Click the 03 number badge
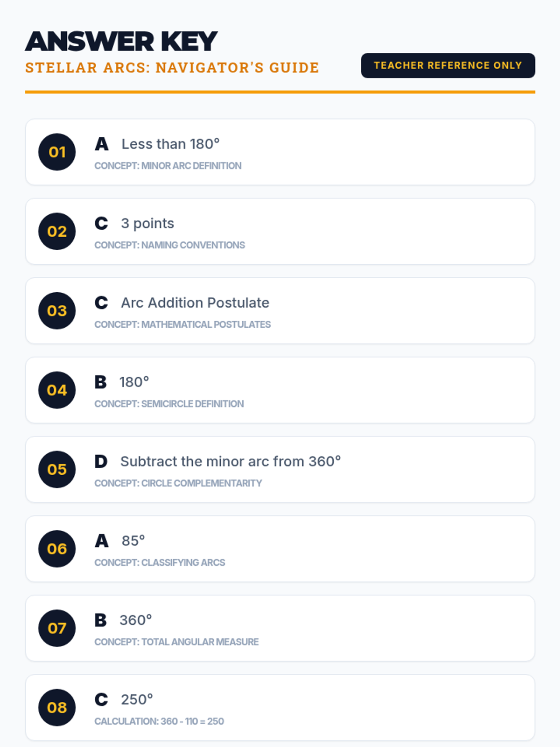The image size is (560, 747). [57, 311]
